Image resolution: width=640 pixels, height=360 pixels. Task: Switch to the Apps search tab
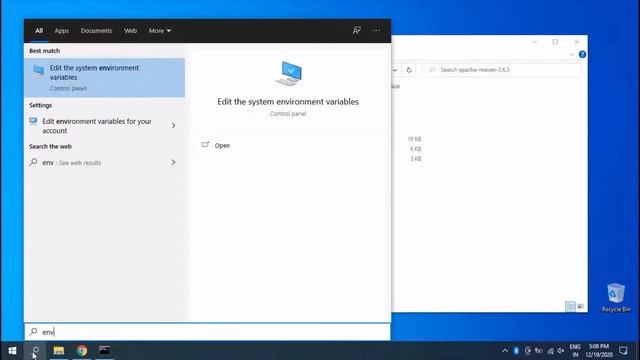pos(62,31)
